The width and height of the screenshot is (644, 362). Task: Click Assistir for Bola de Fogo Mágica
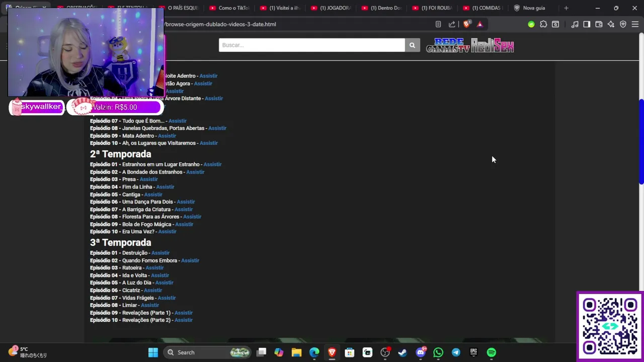(x=184, y=224)
